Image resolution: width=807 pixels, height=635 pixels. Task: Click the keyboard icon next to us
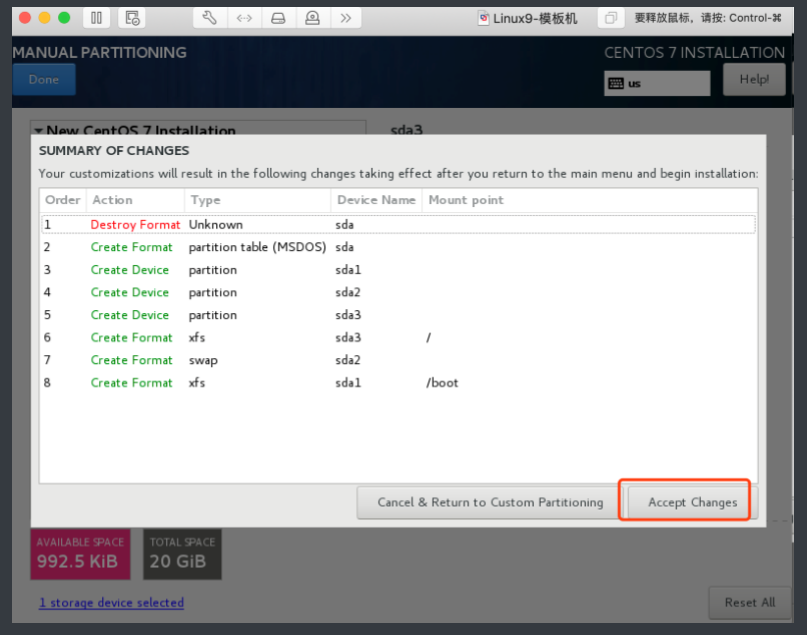tap(616, 83)
